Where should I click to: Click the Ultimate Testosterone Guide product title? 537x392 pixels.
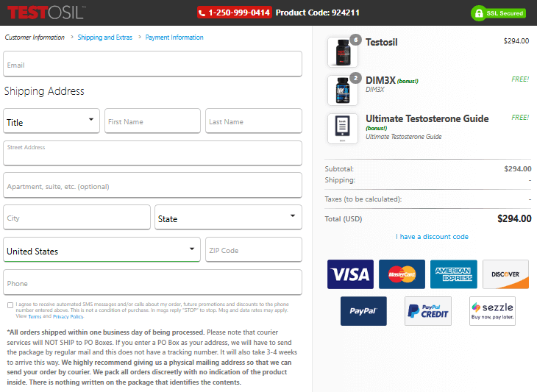(x=427, y=119)
